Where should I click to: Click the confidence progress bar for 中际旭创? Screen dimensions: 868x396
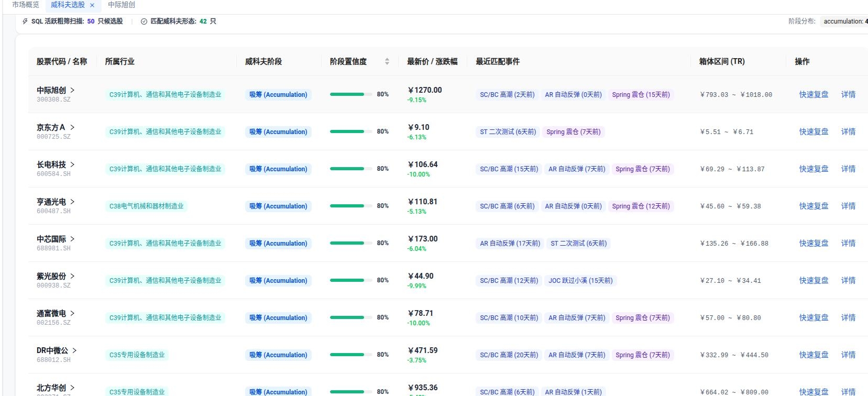(351, 94)
